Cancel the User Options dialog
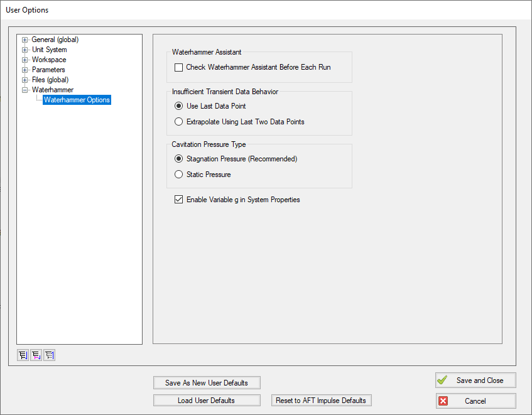 point(475,401)
